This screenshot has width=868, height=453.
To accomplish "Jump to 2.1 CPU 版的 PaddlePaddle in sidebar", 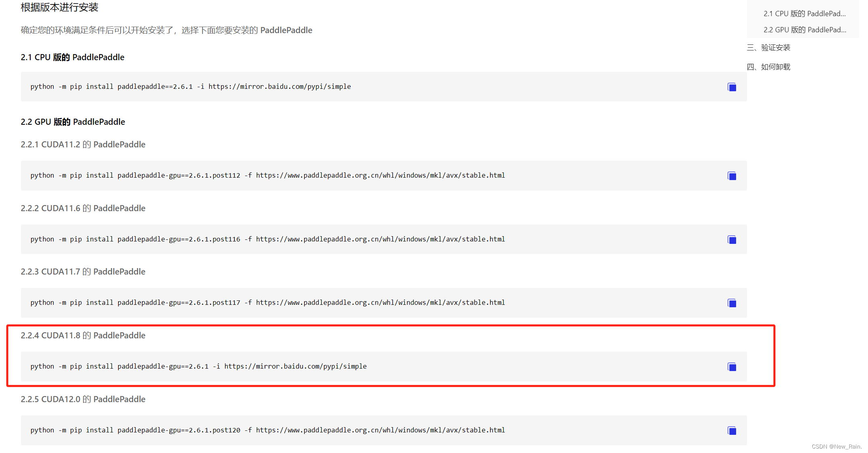I will point(804,14).
